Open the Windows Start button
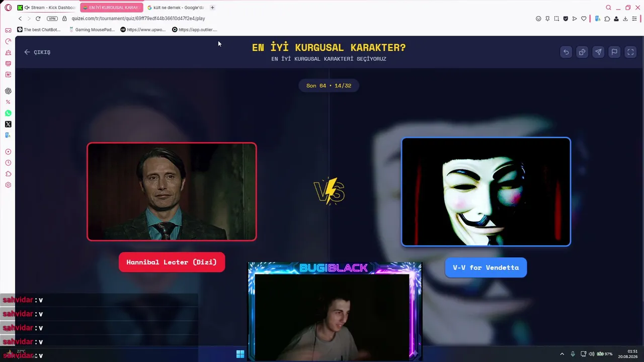This screenshot has width=644, height=362. click(x=240, y=354)
